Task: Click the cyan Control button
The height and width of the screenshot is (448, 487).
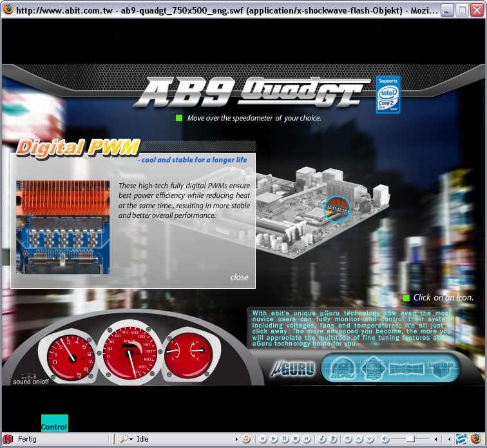Action: point(54,423)
